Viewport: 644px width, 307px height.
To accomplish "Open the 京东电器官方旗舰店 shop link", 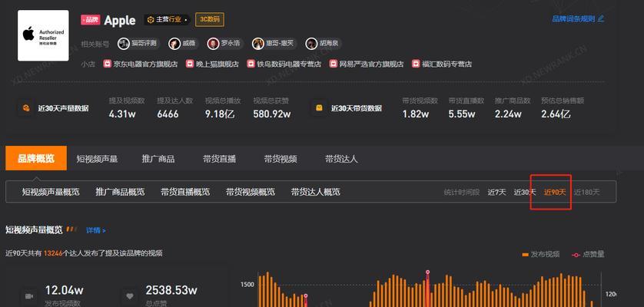I will [145, 64].
